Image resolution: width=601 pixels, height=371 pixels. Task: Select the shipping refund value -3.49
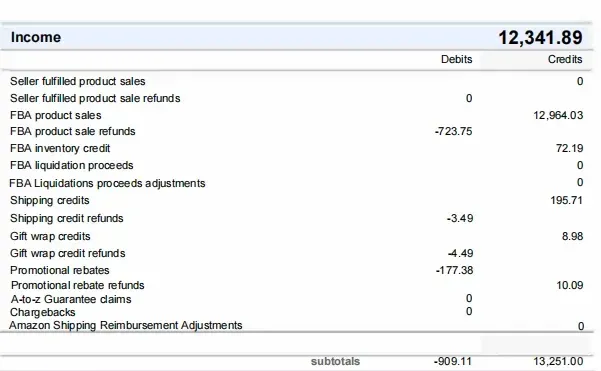point(460,218)
